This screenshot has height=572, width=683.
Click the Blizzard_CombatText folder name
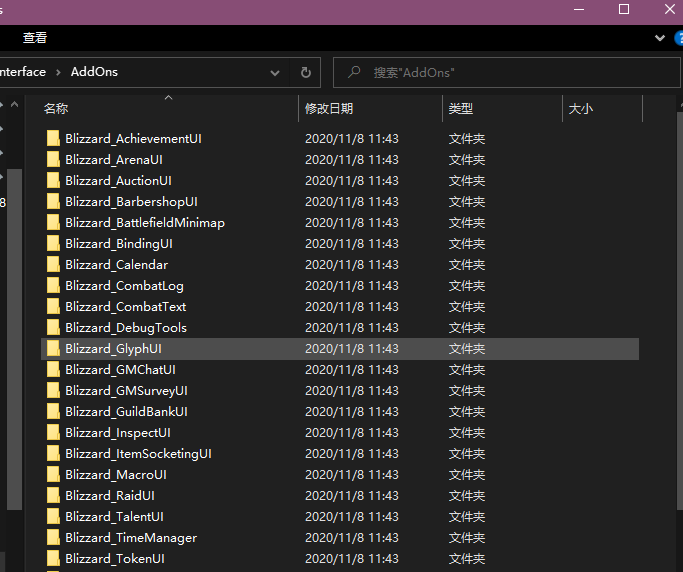[126, 307]
